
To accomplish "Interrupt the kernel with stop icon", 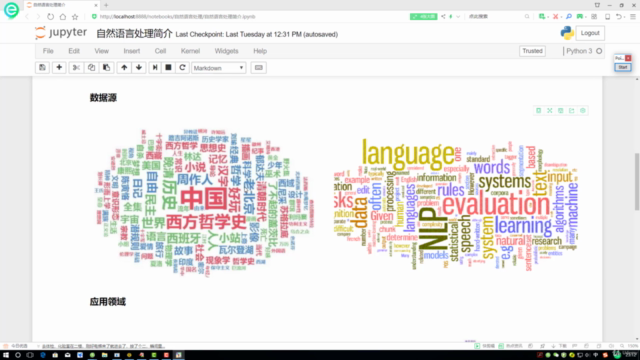I will pos(168,68).
